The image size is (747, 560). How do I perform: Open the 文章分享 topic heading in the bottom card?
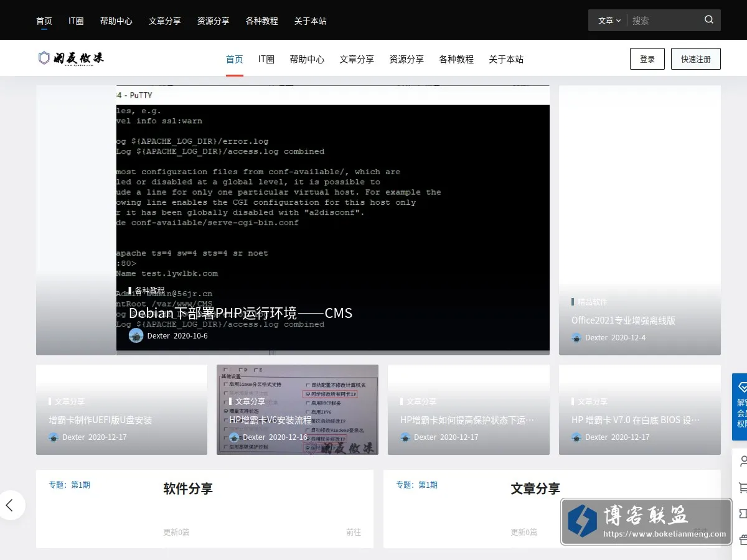point(535,488)
